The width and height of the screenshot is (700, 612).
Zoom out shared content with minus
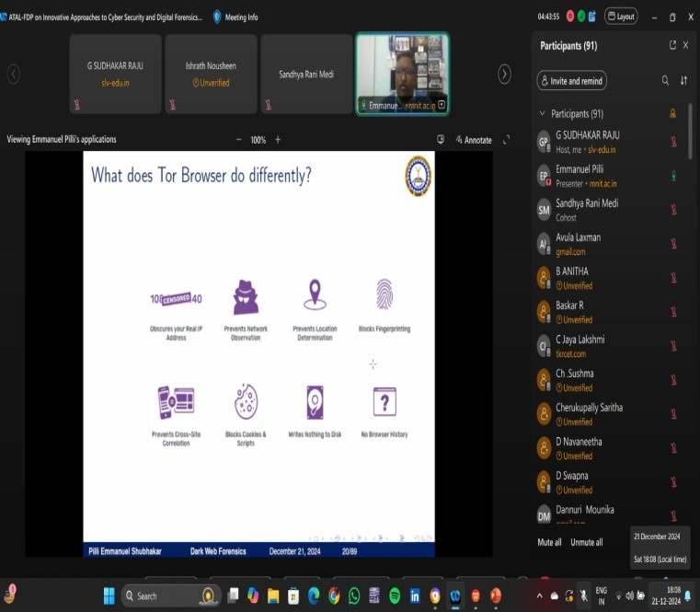click(239, 140)
